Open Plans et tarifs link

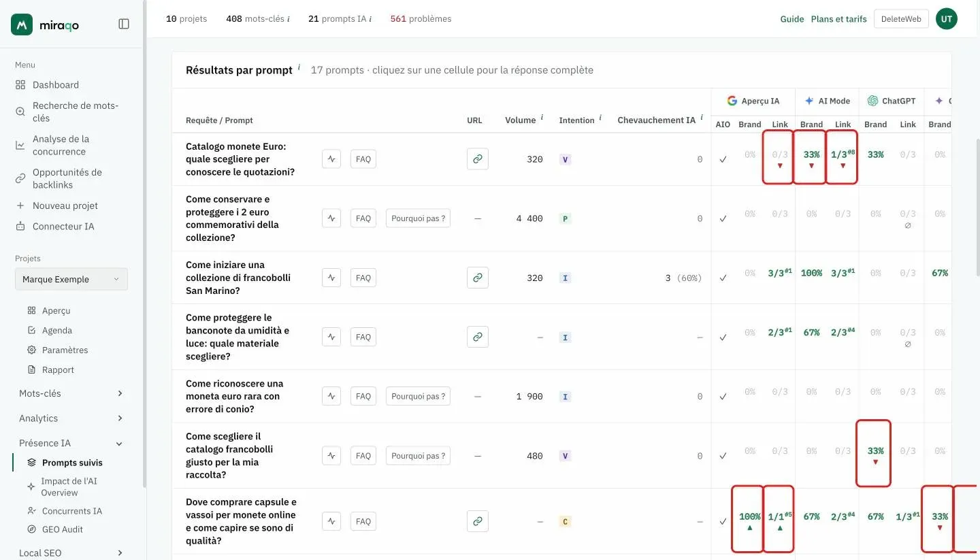point(839,19)
